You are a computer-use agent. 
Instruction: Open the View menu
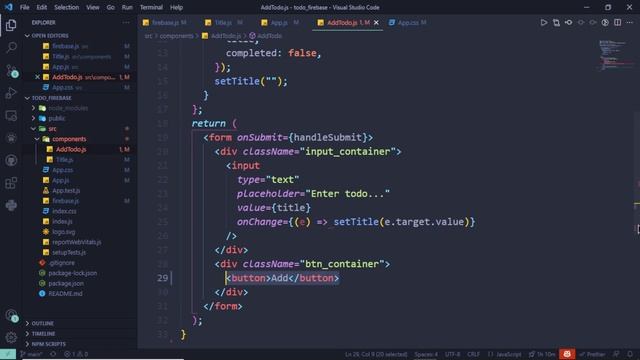(93, 7)
